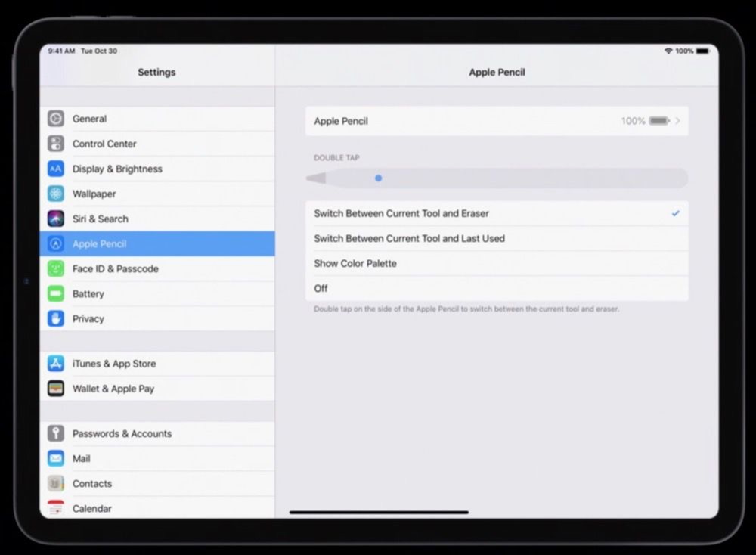Open Control Center settings
This screenshot has width=756, height=555.
(x=157, y=144)
